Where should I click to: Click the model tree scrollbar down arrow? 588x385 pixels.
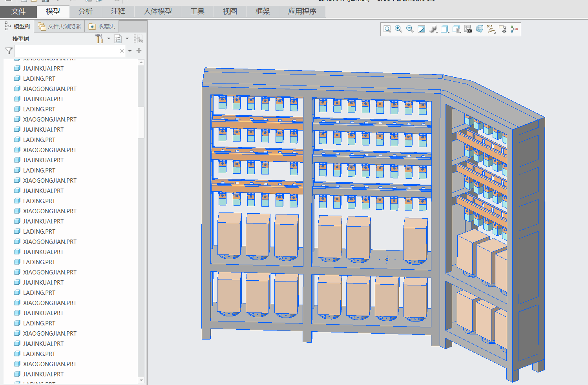click(x=141, y=380)
